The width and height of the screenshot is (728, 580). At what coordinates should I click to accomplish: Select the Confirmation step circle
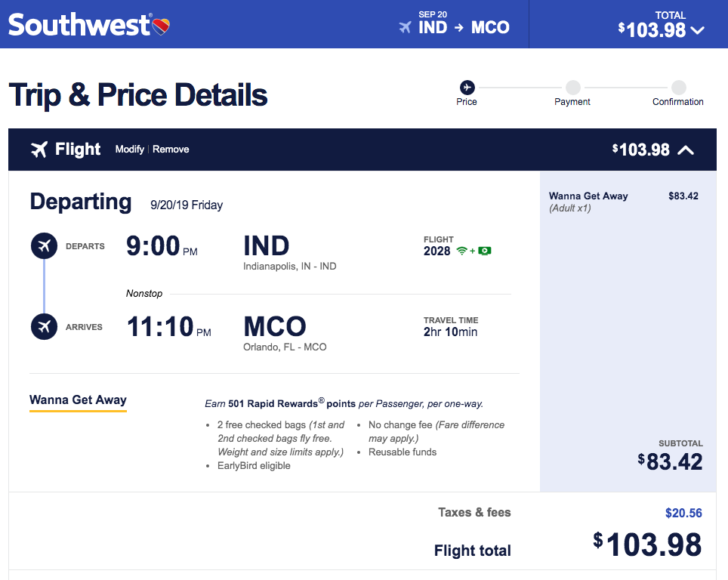click(678, 88)
